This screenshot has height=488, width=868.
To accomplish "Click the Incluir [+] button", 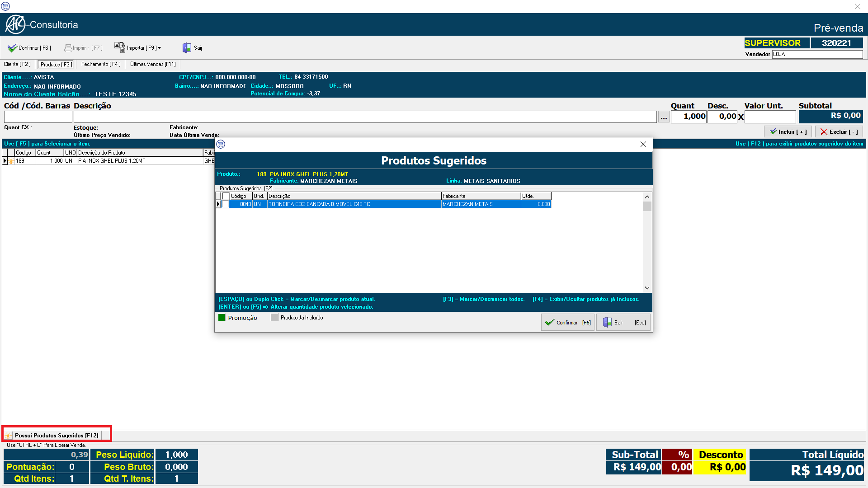I will click(x=788, y=132).
